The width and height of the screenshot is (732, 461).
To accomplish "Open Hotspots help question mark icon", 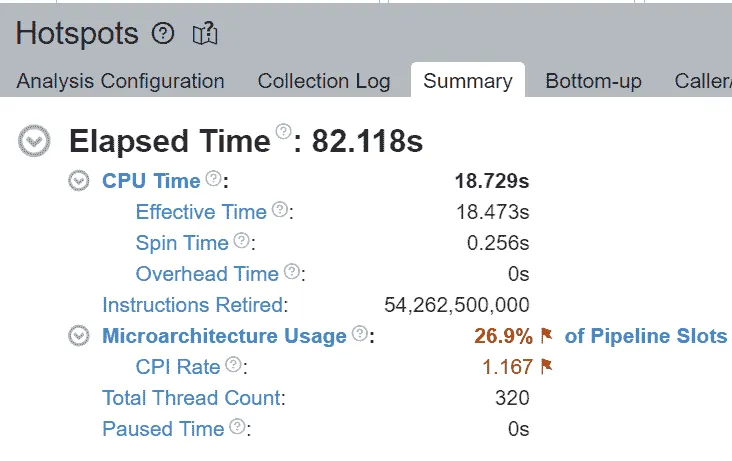I will click(163, 34).
